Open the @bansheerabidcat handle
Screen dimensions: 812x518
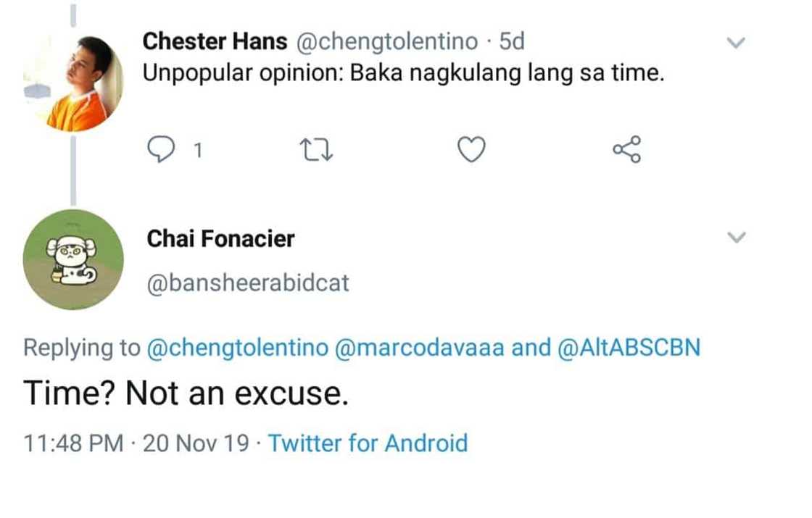(x=248, y=283)
